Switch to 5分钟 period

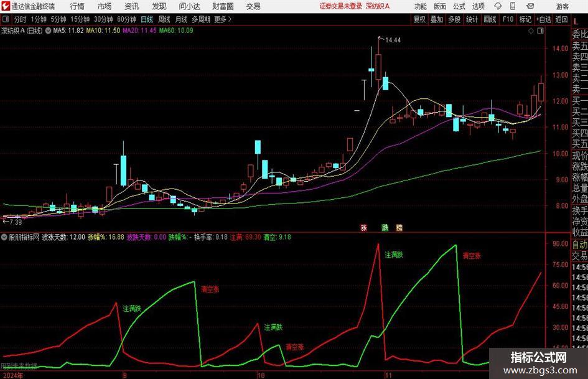58,19
